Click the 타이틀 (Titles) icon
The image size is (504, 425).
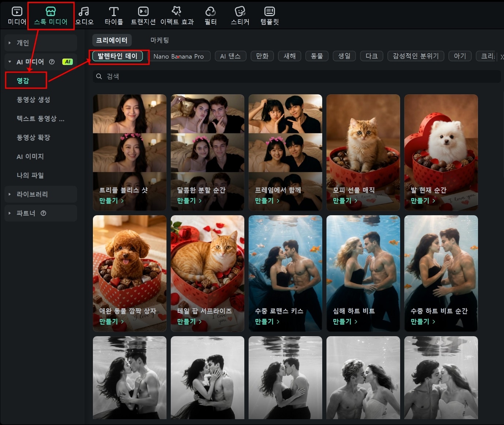click(x=113, y=15)
